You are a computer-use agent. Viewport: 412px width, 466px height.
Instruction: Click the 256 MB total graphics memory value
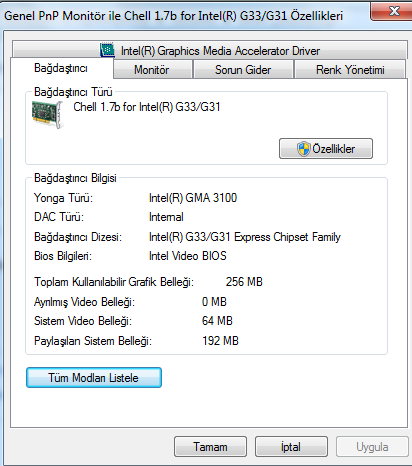244,282
